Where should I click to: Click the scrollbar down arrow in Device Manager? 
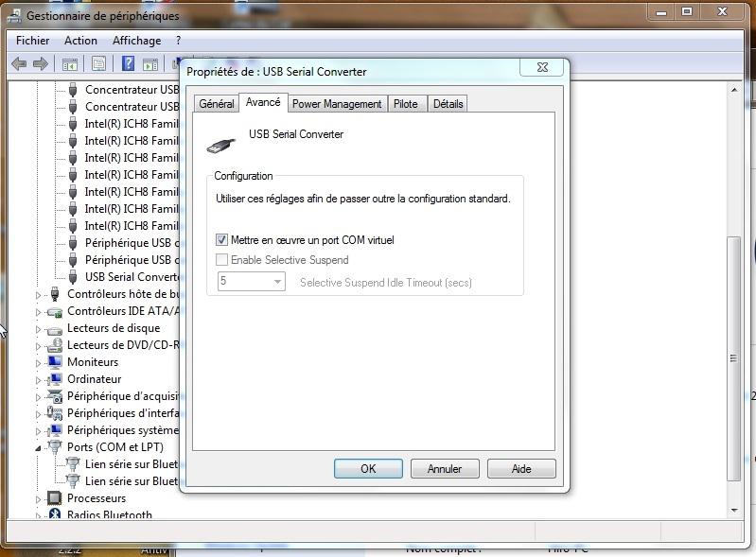(734, 511)
